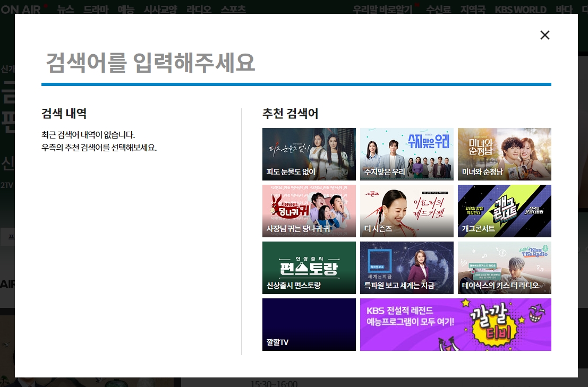Open the 스포츠 menu in background header

(x=233, y=9)
